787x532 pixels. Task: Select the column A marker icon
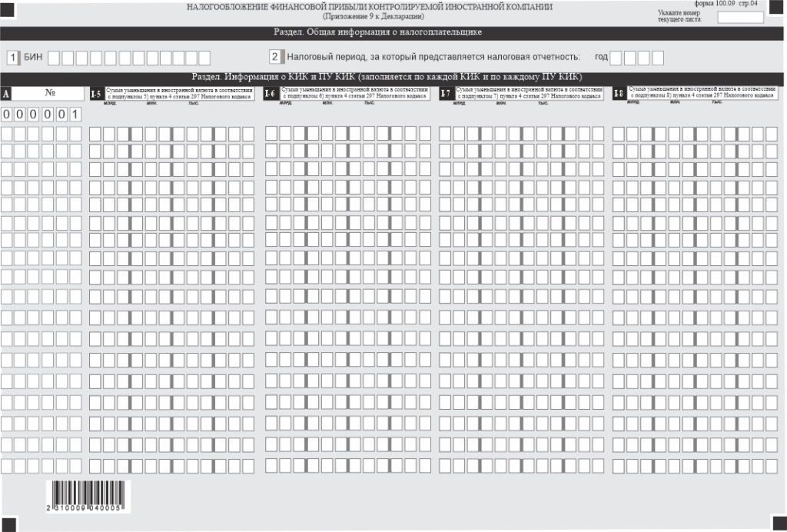pyautogui.click(x=6, y=93)
